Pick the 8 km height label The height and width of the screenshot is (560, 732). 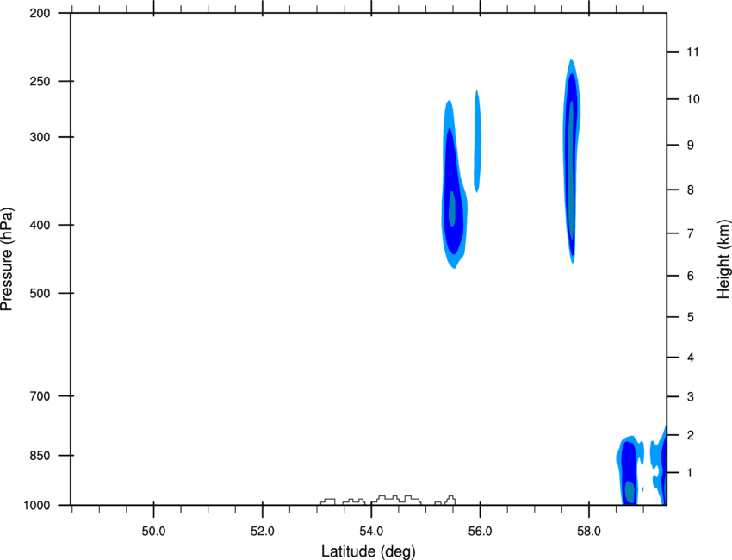click(691, 190)
